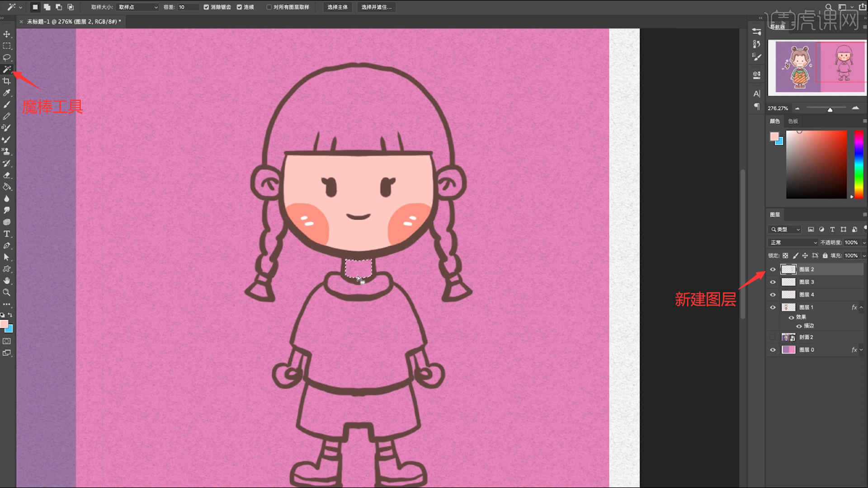Show 封面2 layer visibility box
Viewport: 868px width, 488px height.
click(773, 337)
